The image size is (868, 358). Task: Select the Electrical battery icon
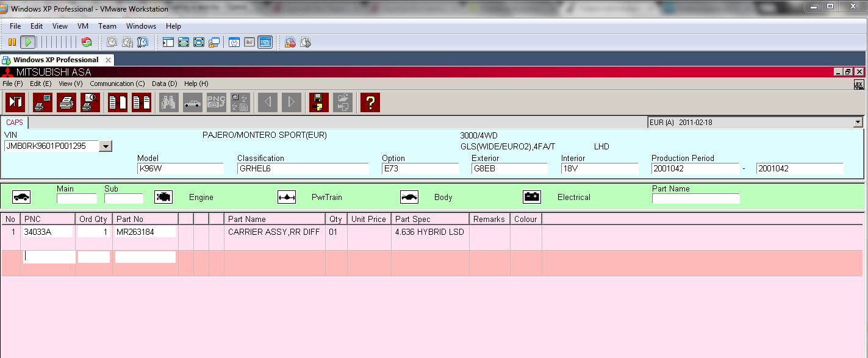click(x=531, y=197)
